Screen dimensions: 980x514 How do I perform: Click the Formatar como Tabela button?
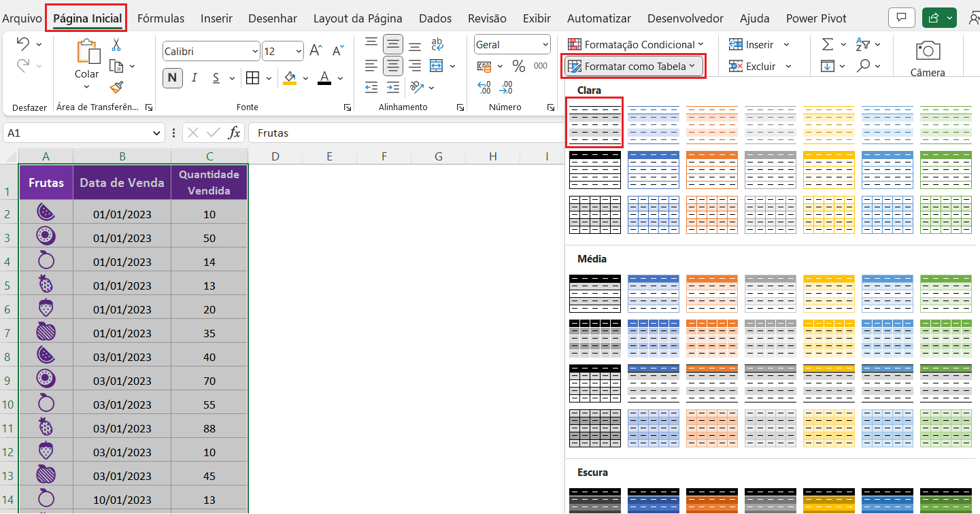(633, 66)
